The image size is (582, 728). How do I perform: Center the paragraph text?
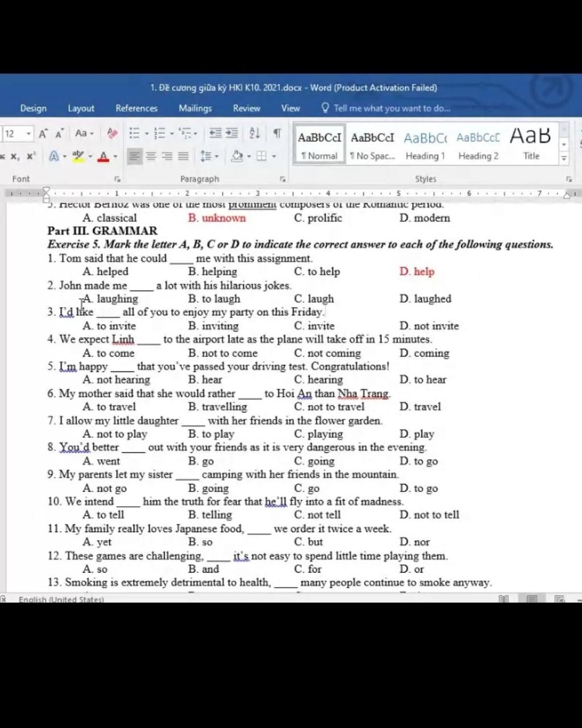[x=151, y=156]
